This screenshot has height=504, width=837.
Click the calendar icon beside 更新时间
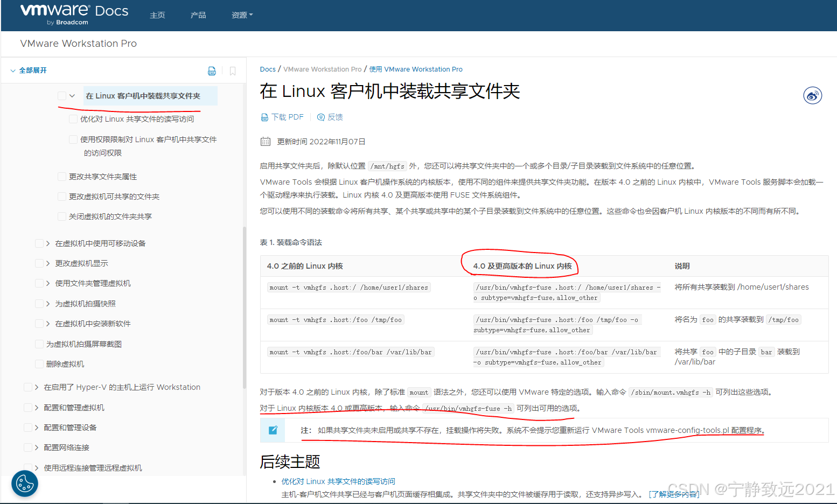[266, 142]
